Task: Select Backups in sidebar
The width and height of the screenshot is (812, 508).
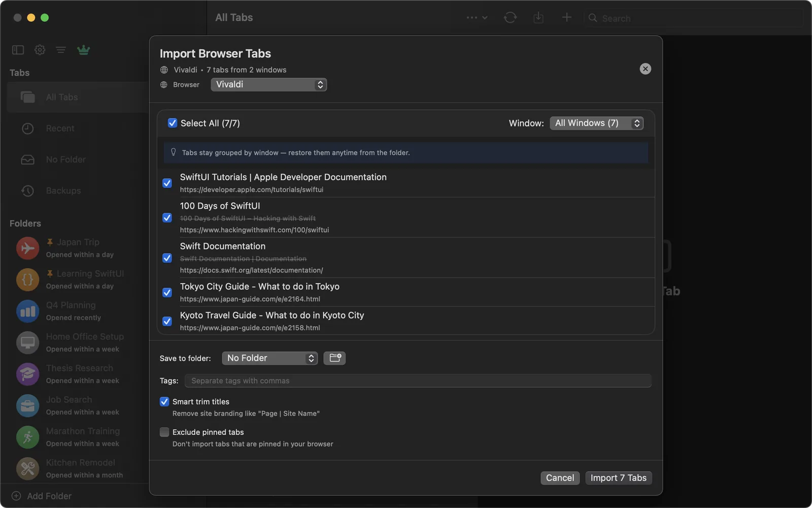Action: click(78, 190)
